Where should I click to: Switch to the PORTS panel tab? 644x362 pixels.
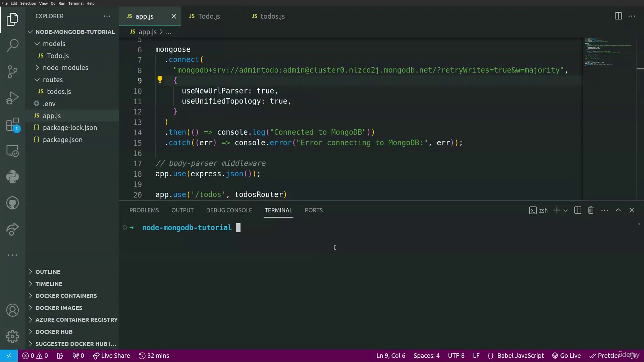314,210
